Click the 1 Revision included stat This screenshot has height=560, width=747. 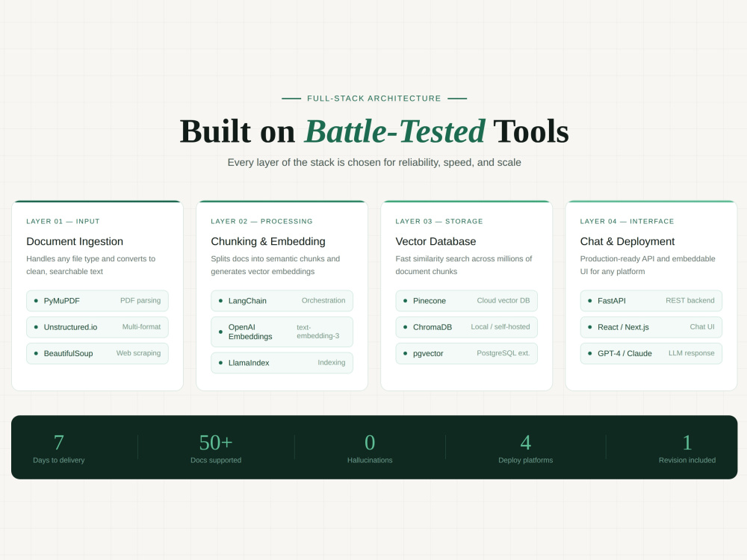click(x=687, y=447)
